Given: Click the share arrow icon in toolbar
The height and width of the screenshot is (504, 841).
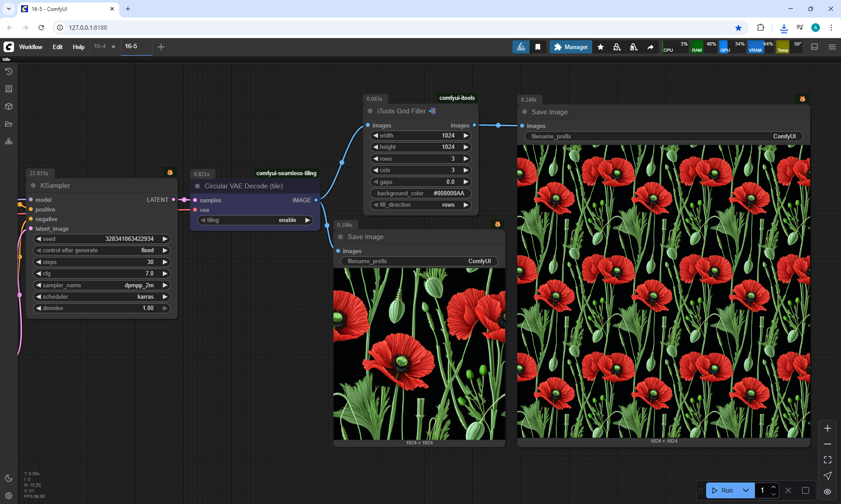Looking at the screenshot, I should [x=650, y=47].
